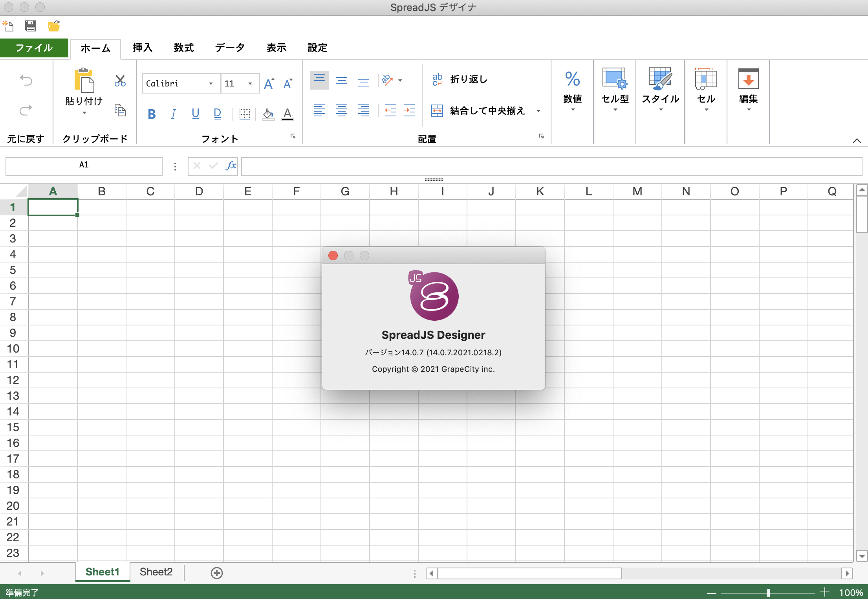Open alignment dialog launcher in 配置 group
Viewport: 868px width, 599px height.
click(541, 136)
